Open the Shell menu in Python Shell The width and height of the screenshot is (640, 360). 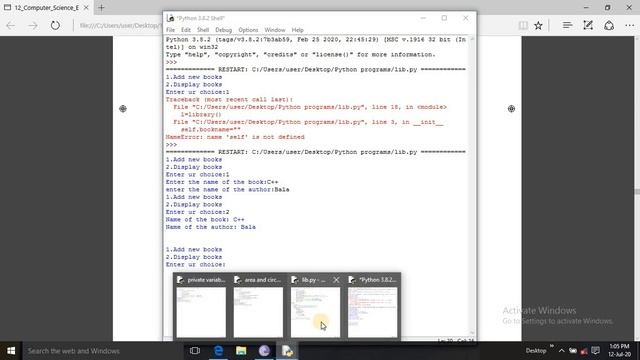pyautogui.click(x=203, y=30)
